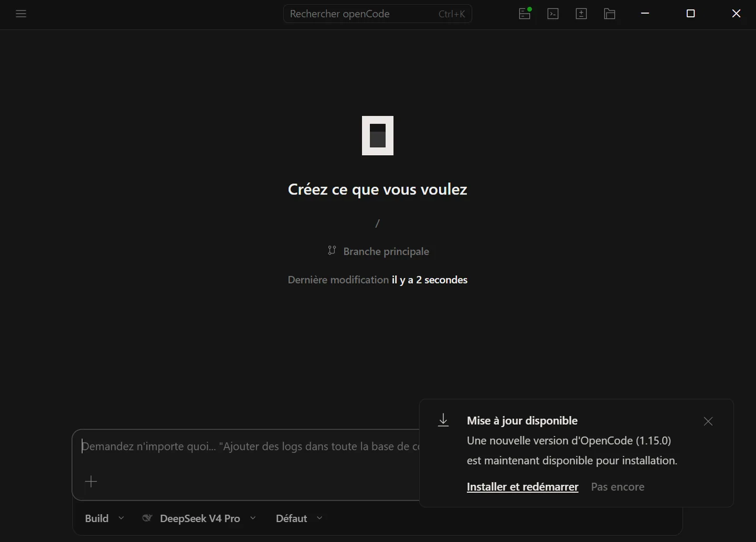The width and height of the screenshot is (756, 542).
Task: Open the Build agent dropdown
Action: [104, 518]
